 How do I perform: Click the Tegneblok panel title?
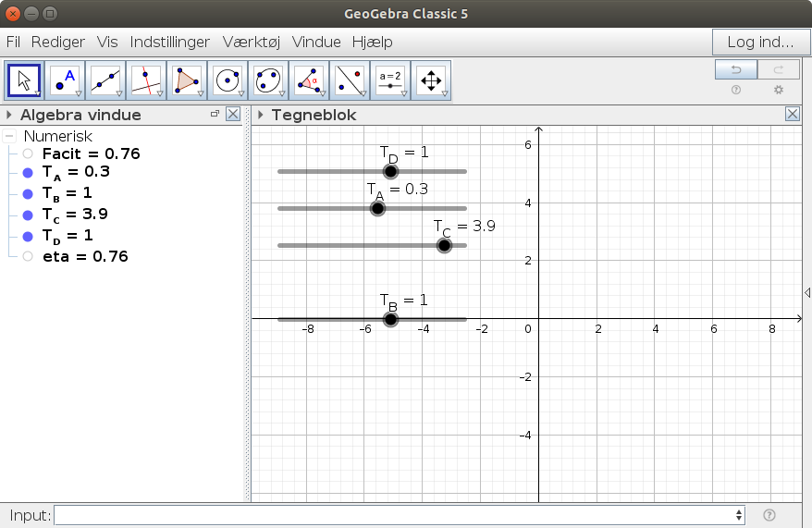[x=314, y=115]
